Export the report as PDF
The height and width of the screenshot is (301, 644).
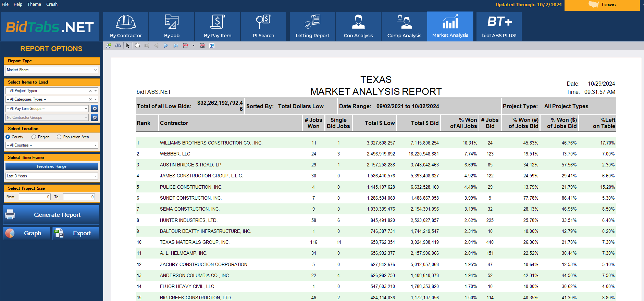tap(185, 46)
